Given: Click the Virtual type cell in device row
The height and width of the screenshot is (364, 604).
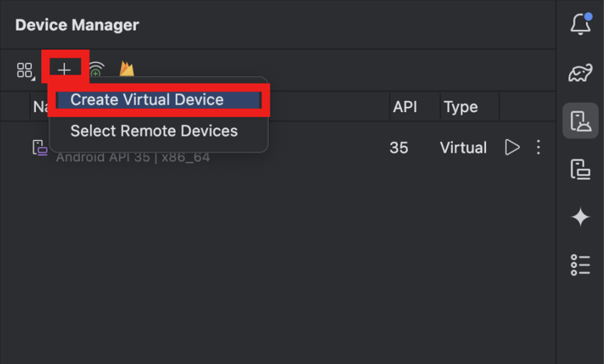Looking at the screenshot, I should tap(463, 147).
